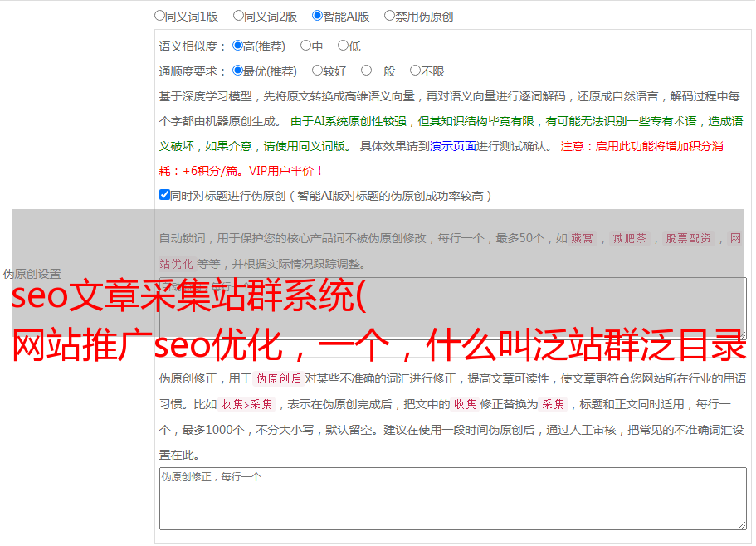
Task: Select the 同义词2版 radio option
Action: coord(238,16)
